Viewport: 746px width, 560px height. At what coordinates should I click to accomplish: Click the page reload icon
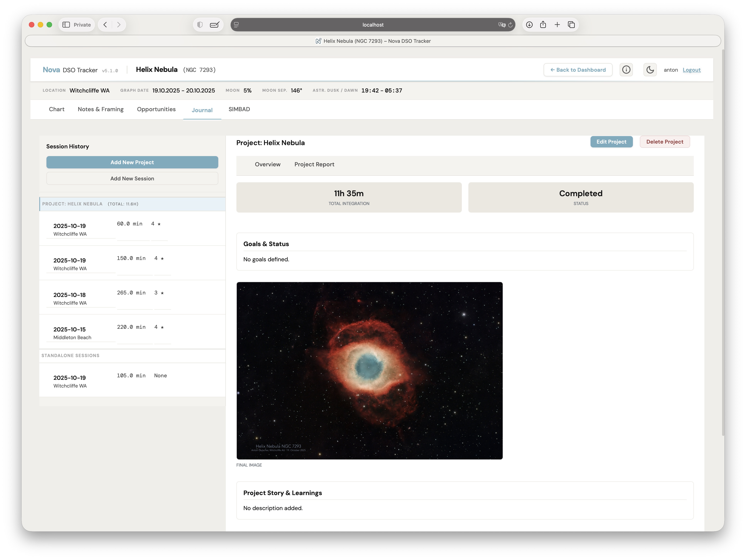(x=510, y=25)
